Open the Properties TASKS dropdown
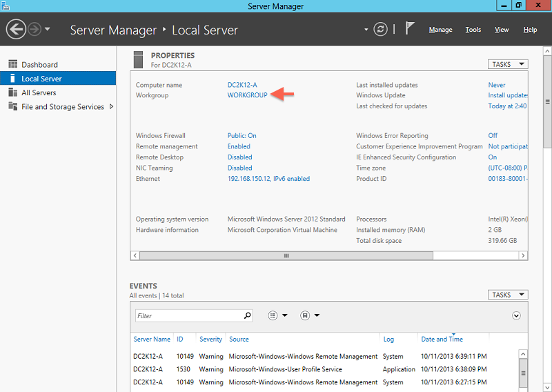The height and width of the screenshot is (392, 552). tap(508, 64)
